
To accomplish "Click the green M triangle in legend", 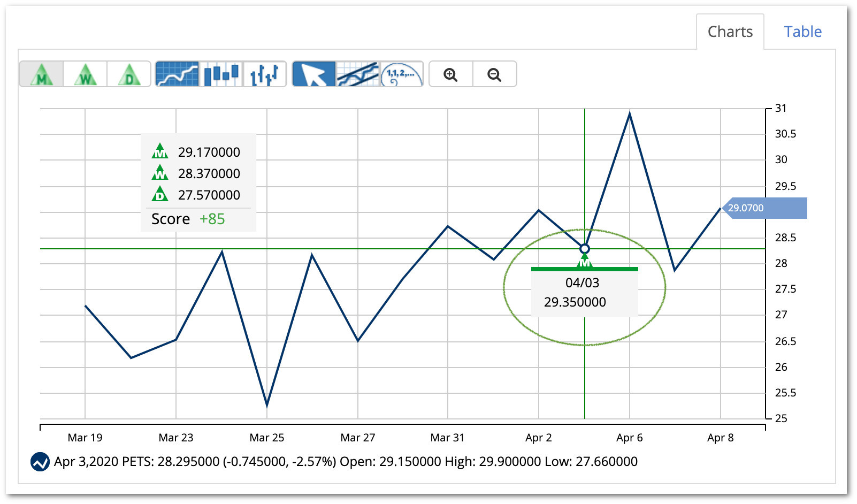I will 160,151.
